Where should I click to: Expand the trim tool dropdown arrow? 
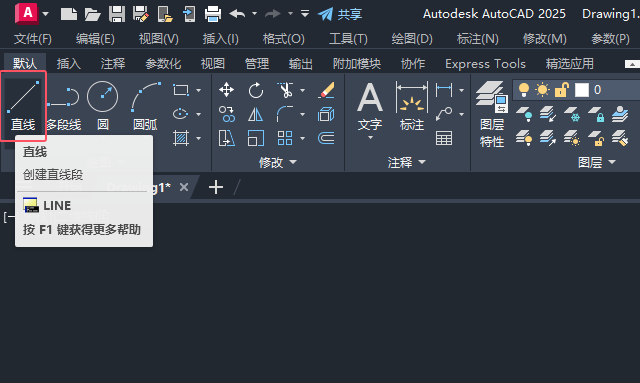(302, 90)
